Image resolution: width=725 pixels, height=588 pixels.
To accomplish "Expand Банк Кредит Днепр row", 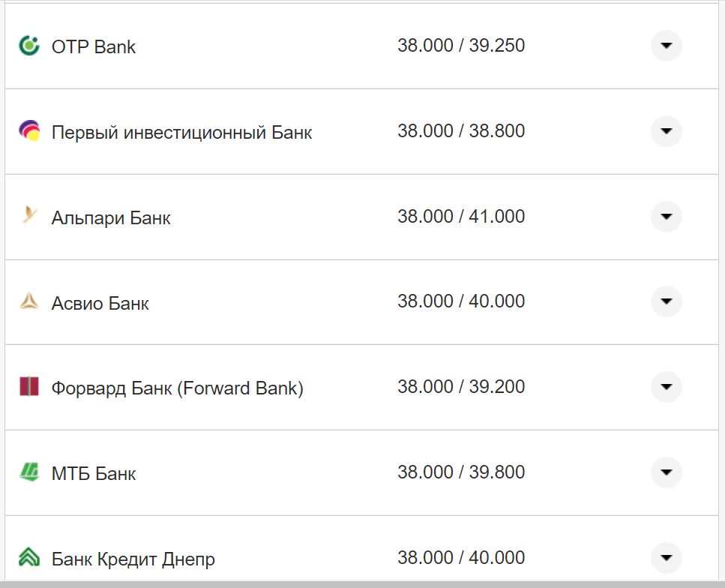I will (666, 558).
